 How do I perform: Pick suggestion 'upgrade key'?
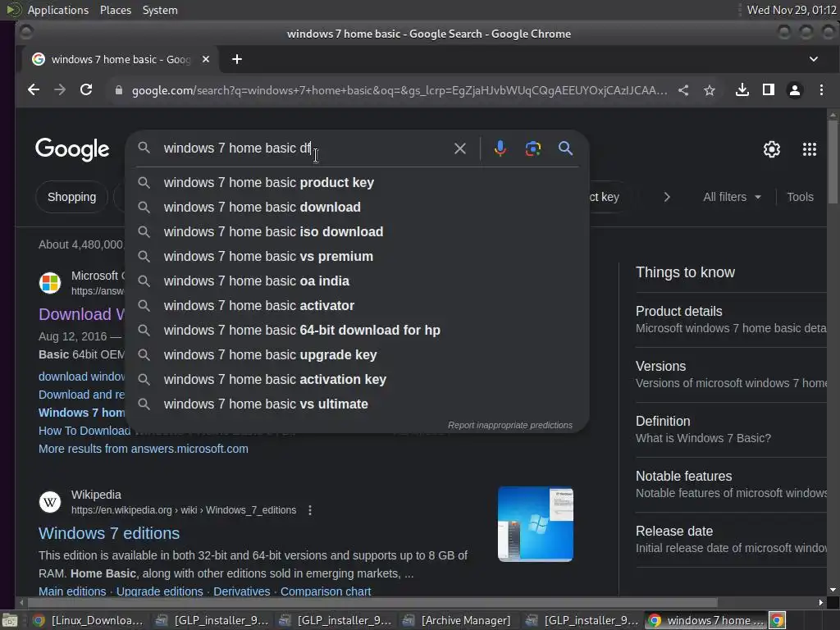pyautogui.click(x=357, y=355)
